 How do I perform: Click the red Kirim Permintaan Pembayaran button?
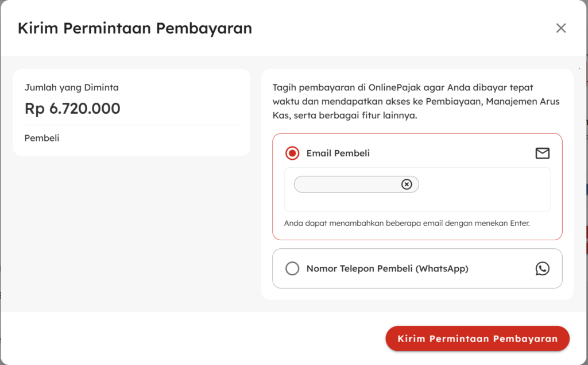tap(477, 339)
